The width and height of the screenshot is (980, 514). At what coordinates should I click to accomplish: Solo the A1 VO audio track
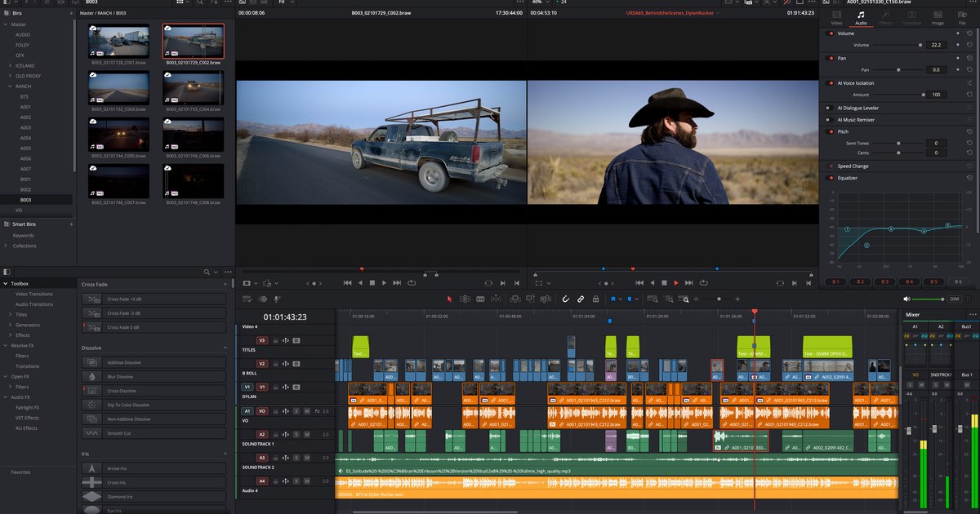296,411
